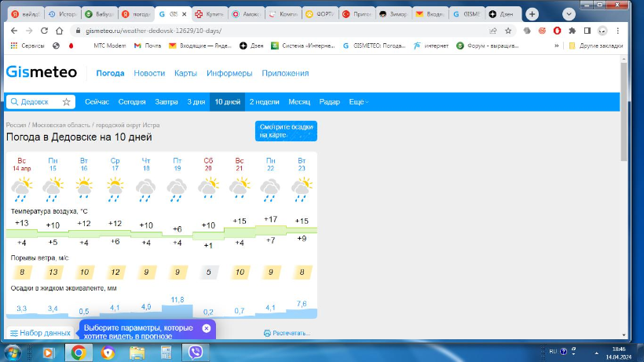The width and height of the screenshot is (644, 362).
Task: Open the городской округ Истра breadcrumb
Action: [x=128, y=125]
